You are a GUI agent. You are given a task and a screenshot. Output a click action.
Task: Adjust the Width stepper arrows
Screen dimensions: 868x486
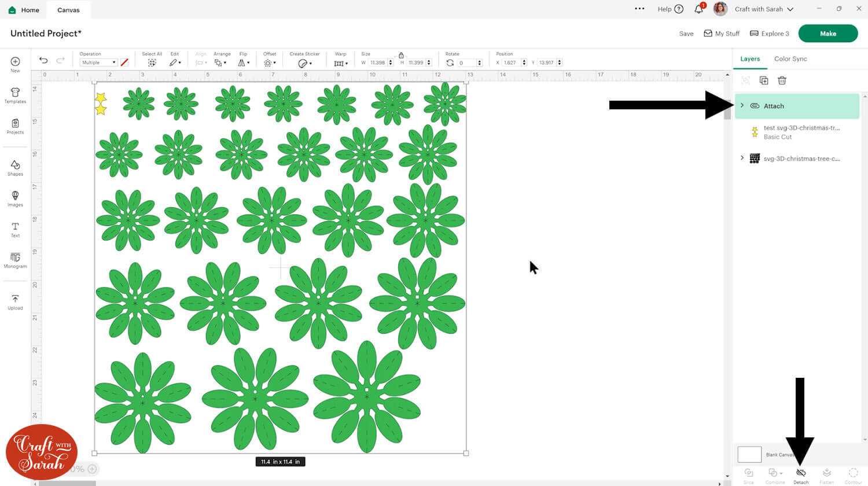click(391, 62)
